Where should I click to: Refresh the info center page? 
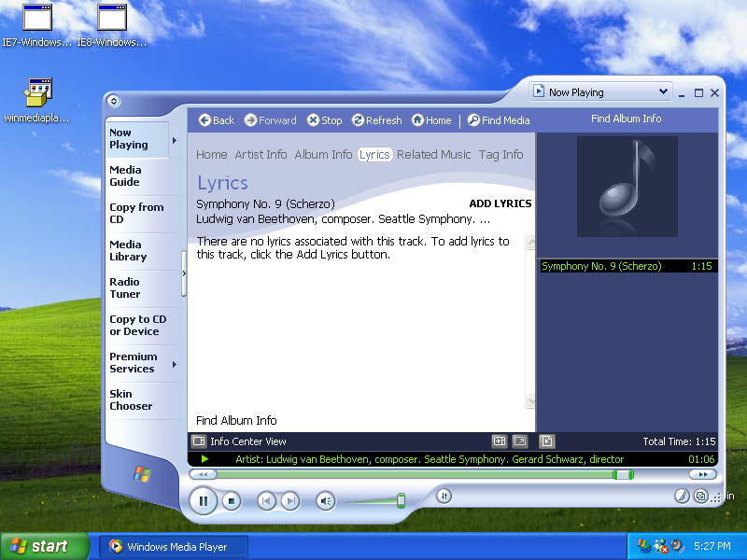tap(377, 120)
